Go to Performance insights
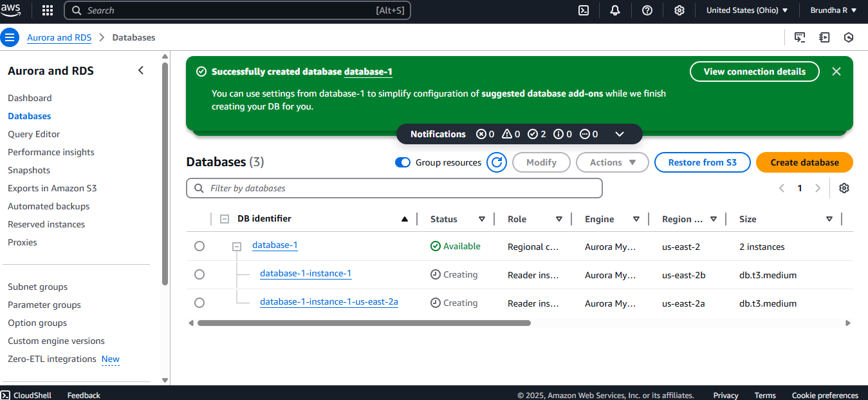 51,152
